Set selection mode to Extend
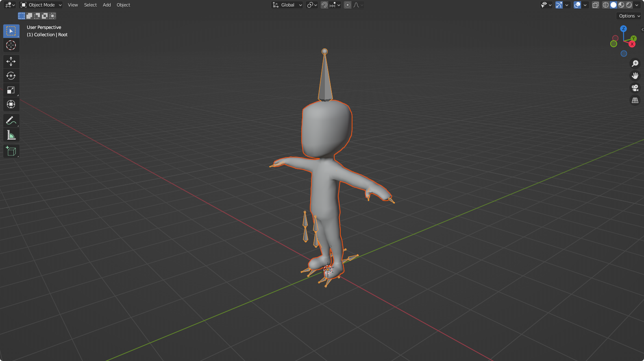This screenshot has width=644, height=361. 29,16
